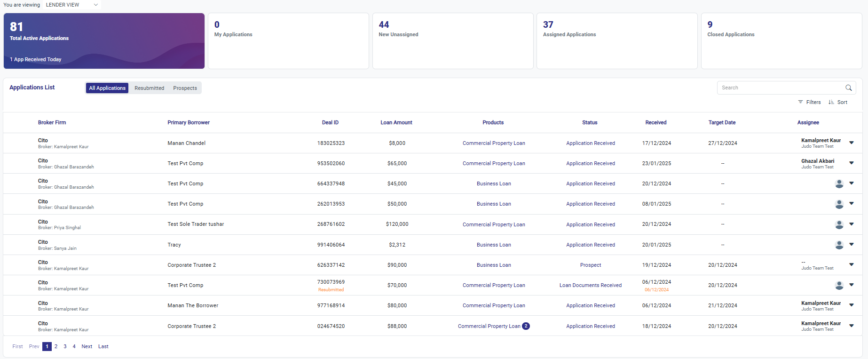The height and width of the screenshot is (359, 868).
Task: Click avatar icon for resubmitted deal 730073969
Action: (839, 285)
